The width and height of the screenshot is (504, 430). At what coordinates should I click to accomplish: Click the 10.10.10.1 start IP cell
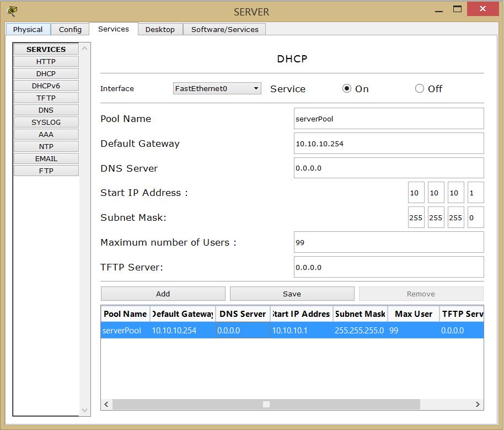coord(301,330)
